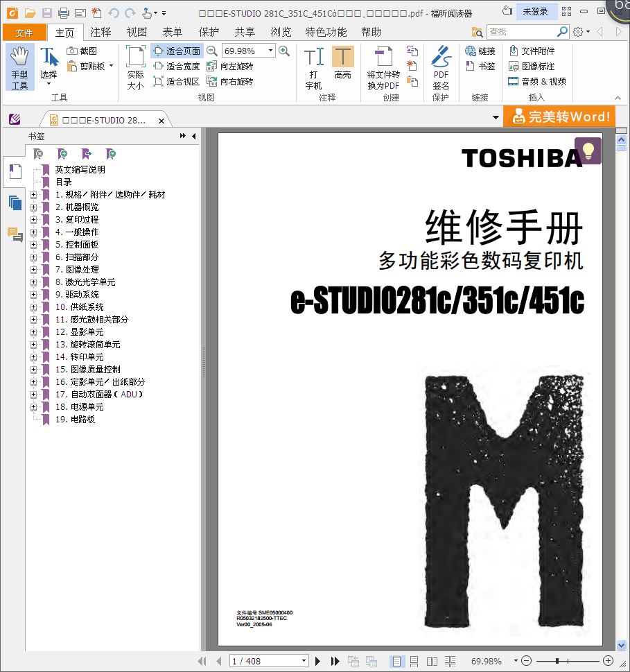
Task: Click the 未登录 sign-in button
Action: [x=535, y=12]
